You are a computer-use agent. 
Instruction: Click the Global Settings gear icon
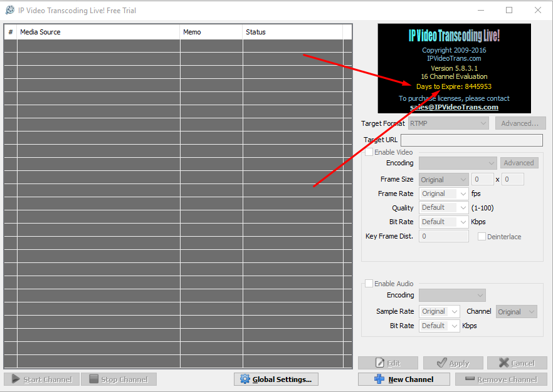click(x=245, y=379)
